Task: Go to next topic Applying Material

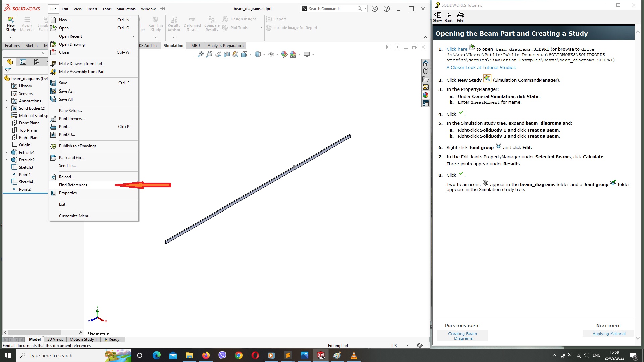Action: pyautogui.click(x=609, y=334)
